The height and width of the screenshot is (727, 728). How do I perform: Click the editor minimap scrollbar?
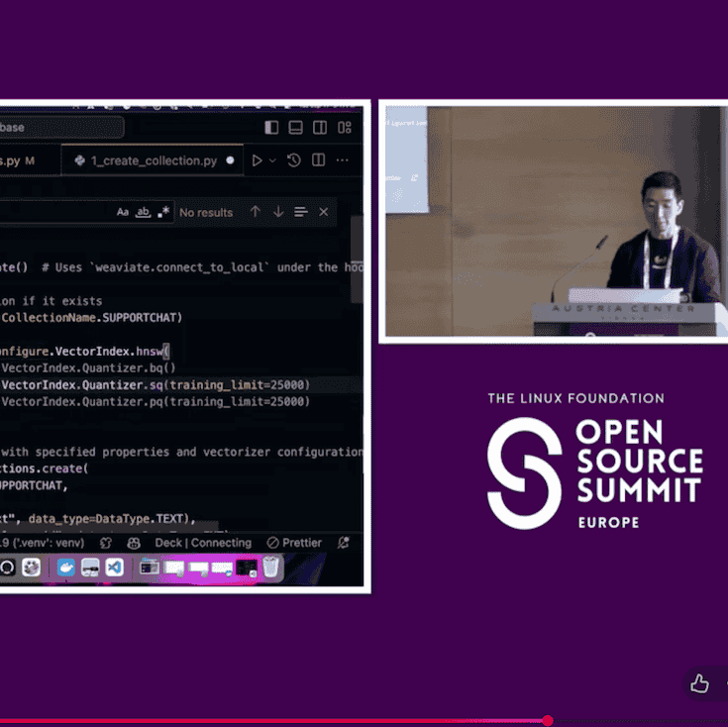(x=357, y=260)
